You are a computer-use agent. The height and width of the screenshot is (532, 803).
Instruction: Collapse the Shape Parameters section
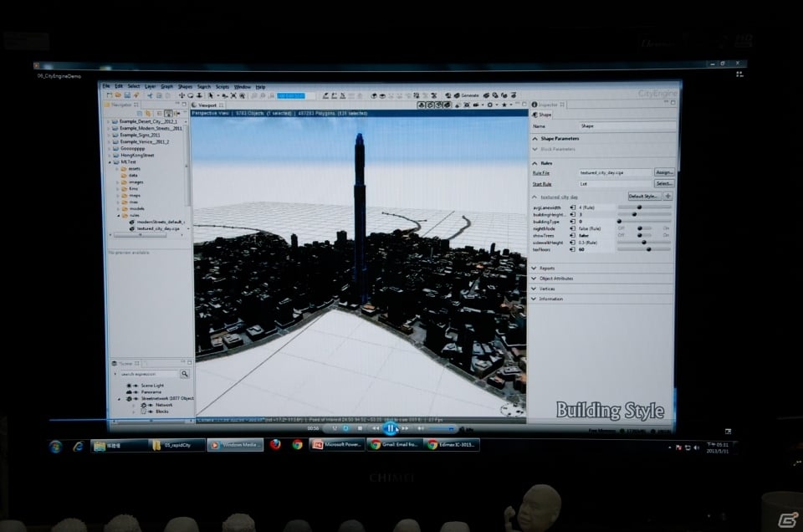pos(534,139)
